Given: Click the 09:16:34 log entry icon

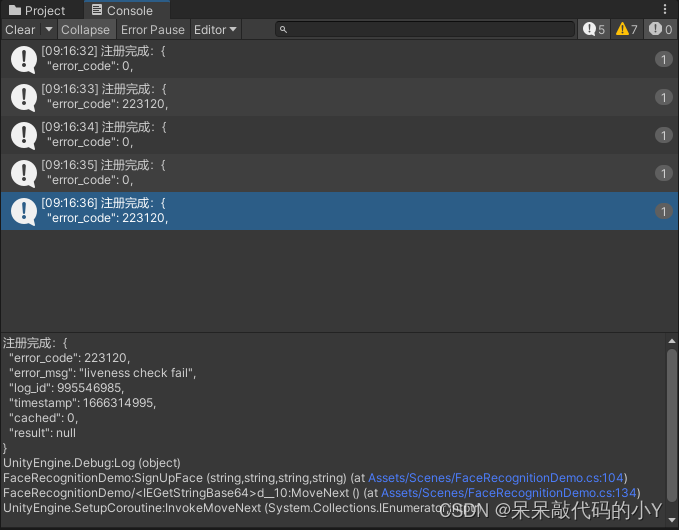Looking at the screenshot, I should pos(24,135).
